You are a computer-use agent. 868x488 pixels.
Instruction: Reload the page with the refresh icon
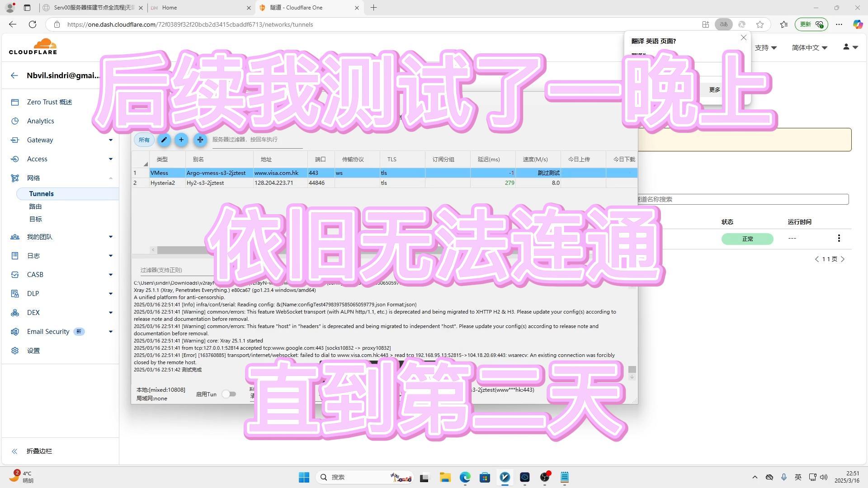point(32,24)
